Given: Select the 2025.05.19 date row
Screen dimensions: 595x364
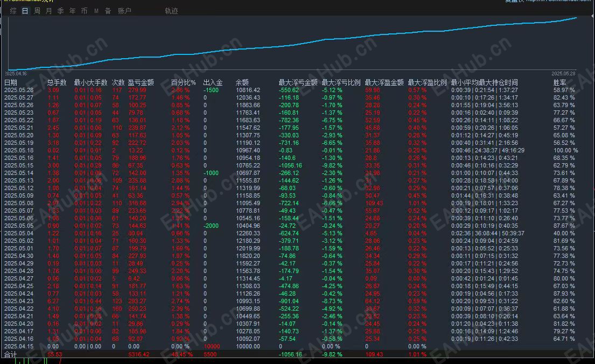Looking at the screenshot, I should 19,143.
